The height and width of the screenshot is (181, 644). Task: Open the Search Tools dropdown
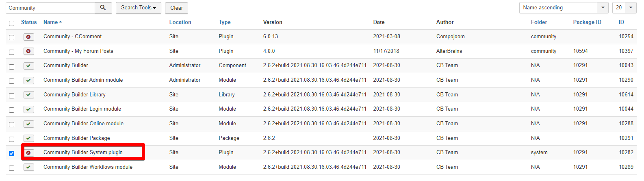[139, 8]
